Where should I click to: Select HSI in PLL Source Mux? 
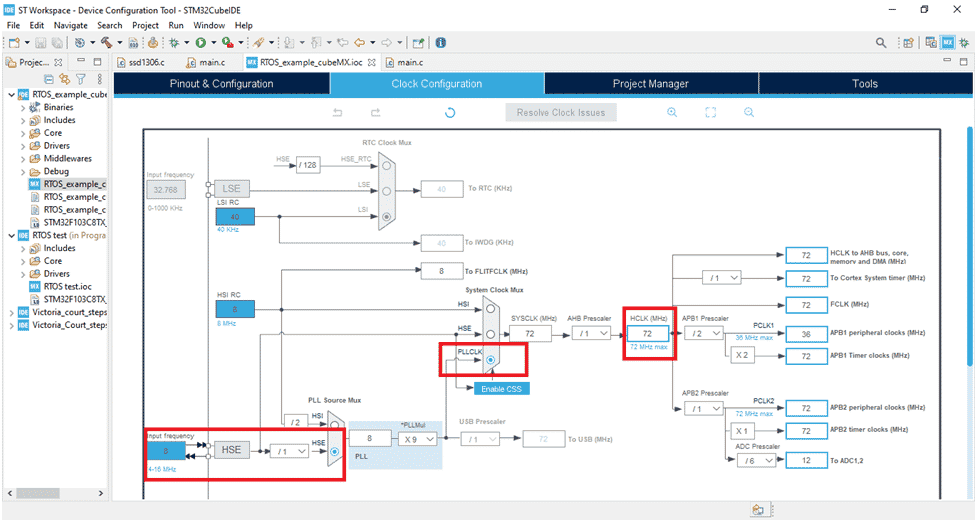(x=335, y=425)
